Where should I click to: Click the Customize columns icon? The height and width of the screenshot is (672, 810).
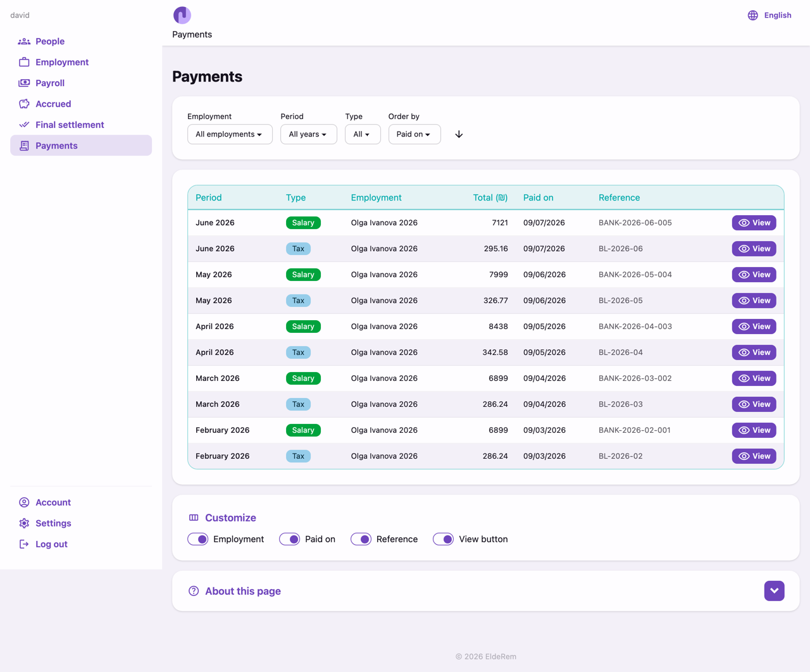[x=194, y=518]
